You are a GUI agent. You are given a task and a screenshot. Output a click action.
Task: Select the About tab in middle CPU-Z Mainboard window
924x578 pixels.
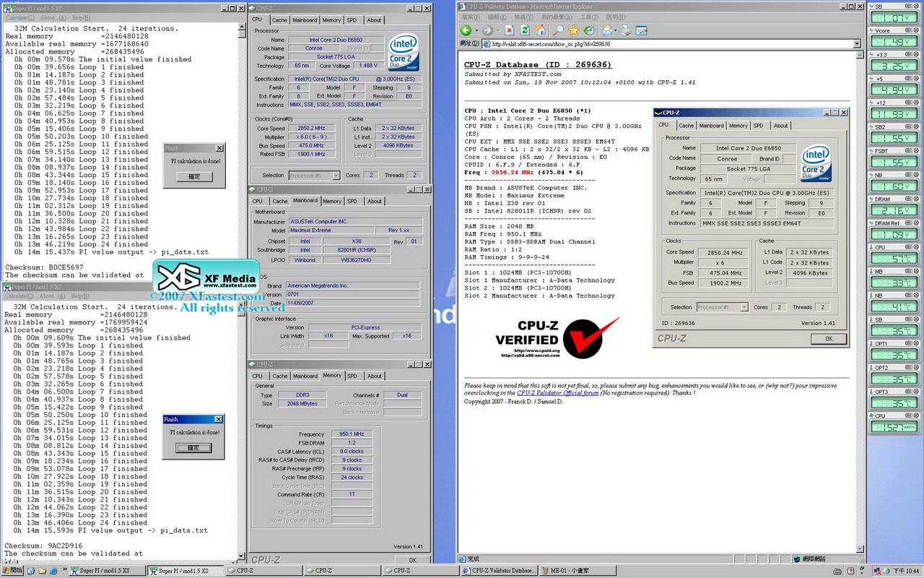point(374,201)
